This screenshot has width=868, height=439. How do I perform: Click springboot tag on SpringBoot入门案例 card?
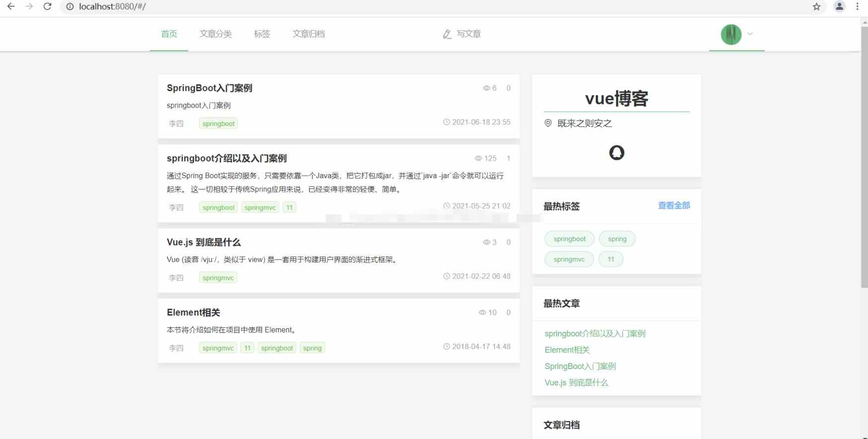[218, 124]
